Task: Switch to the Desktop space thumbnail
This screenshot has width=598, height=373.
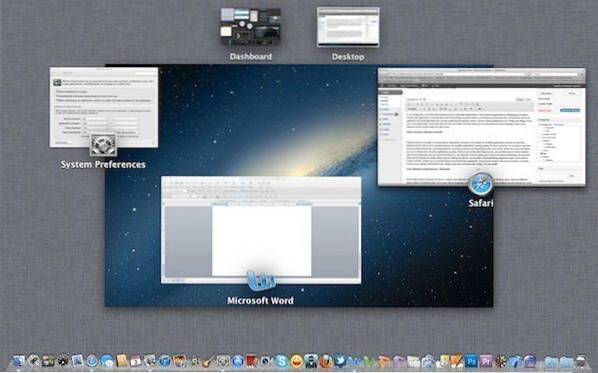Action: [x=348, y=27]
